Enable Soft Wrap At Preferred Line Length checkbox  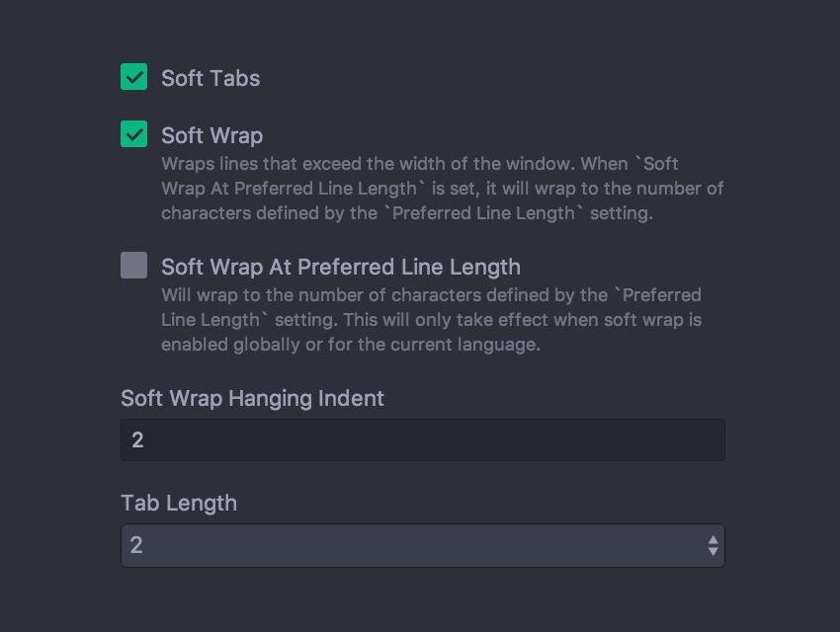pos(134,266)
